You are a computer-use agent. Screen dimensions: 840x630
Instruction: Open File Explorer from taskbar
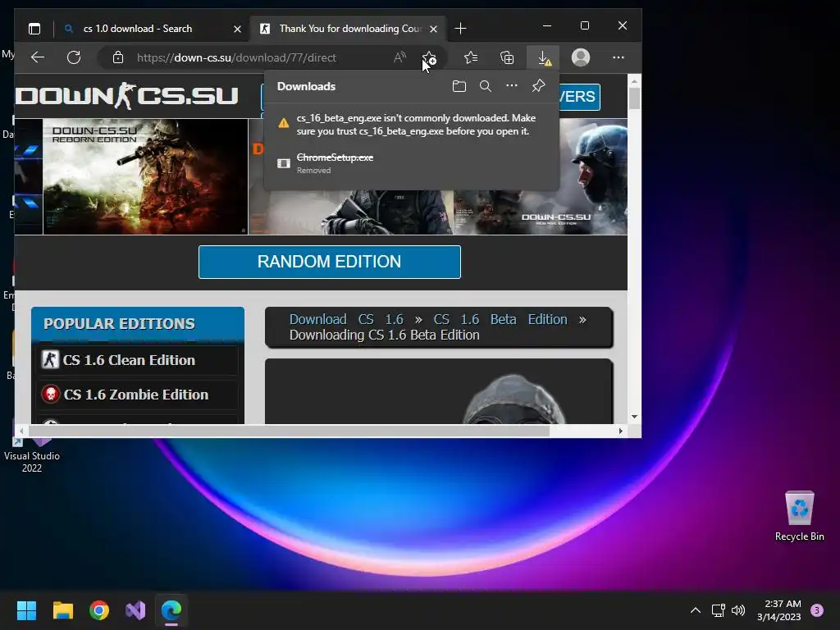tap(62, 610)
